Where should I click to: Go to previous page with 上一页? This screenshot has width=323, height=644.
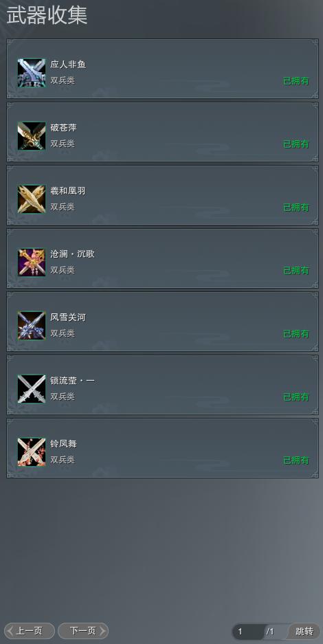(29, 631)
